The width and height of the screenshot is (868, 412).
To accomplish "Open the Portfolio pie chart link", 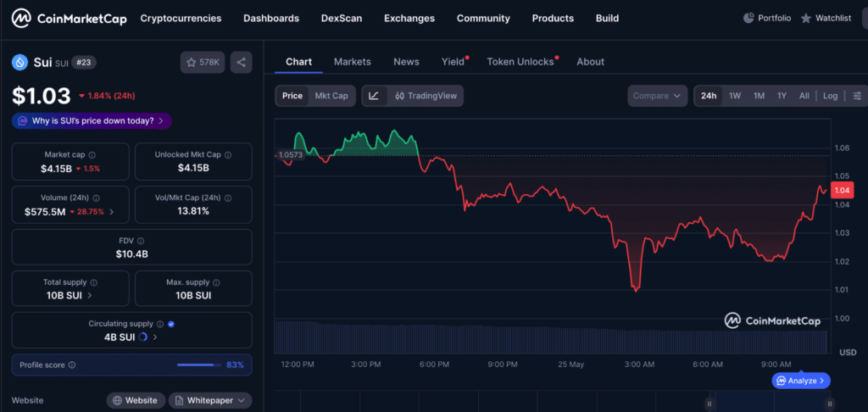I will pyautogui.click(x=766, y=19).
